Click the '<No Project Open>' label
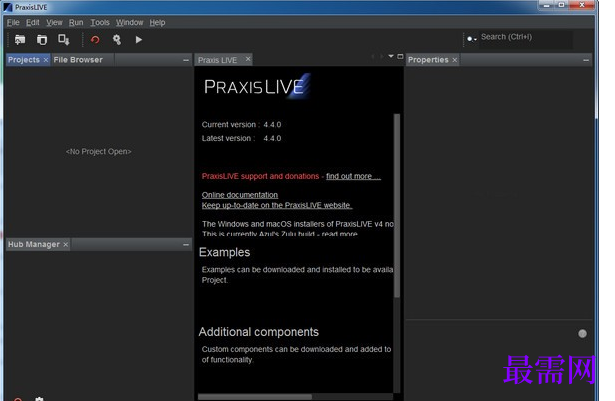 coord(98,151)
